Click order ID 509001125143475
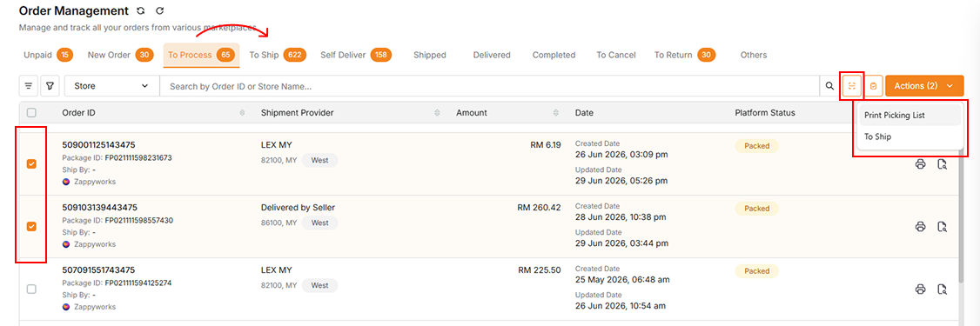 pyautogui.click(x=99, y=145)
